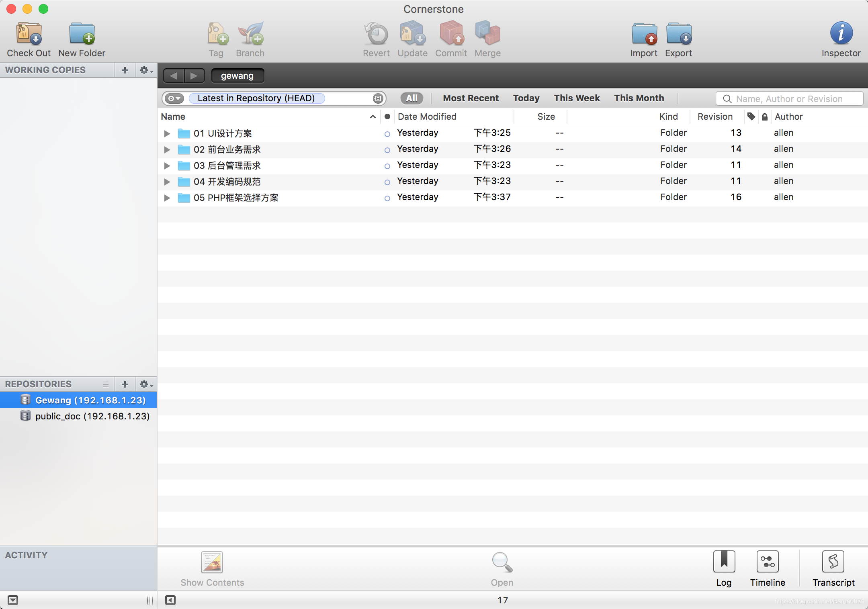868x609 pixels.
Task: Click revision 14 cell
Action: [x=736, y=149]
